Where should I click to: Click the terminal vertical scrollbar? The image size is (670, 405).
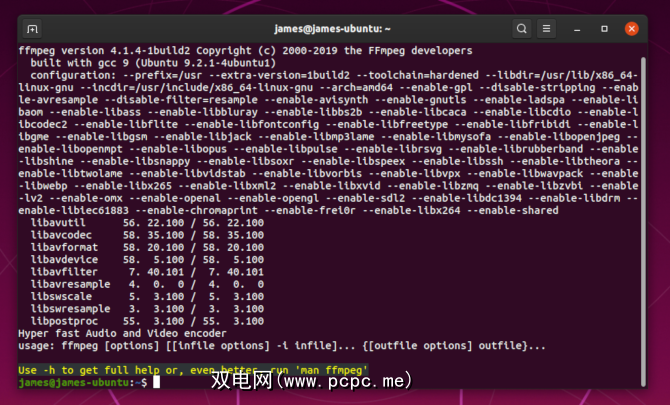click(643, 221)
